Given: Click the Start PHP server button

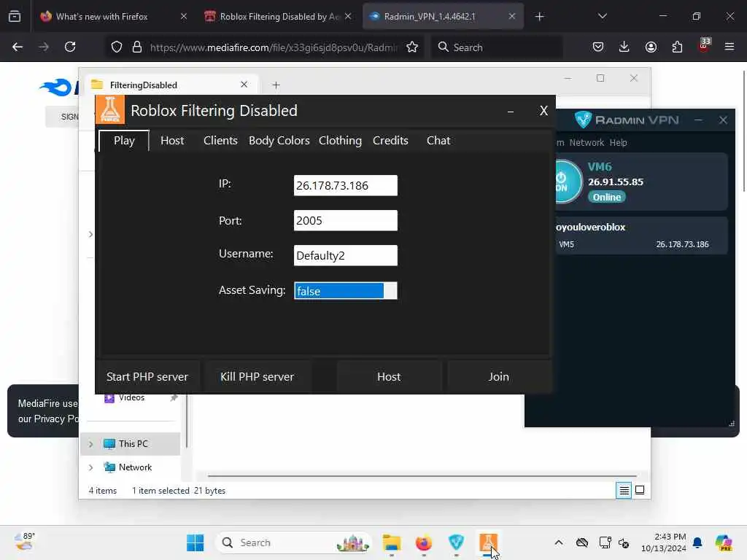Looking at the screenshot, I should pos(147,377).
